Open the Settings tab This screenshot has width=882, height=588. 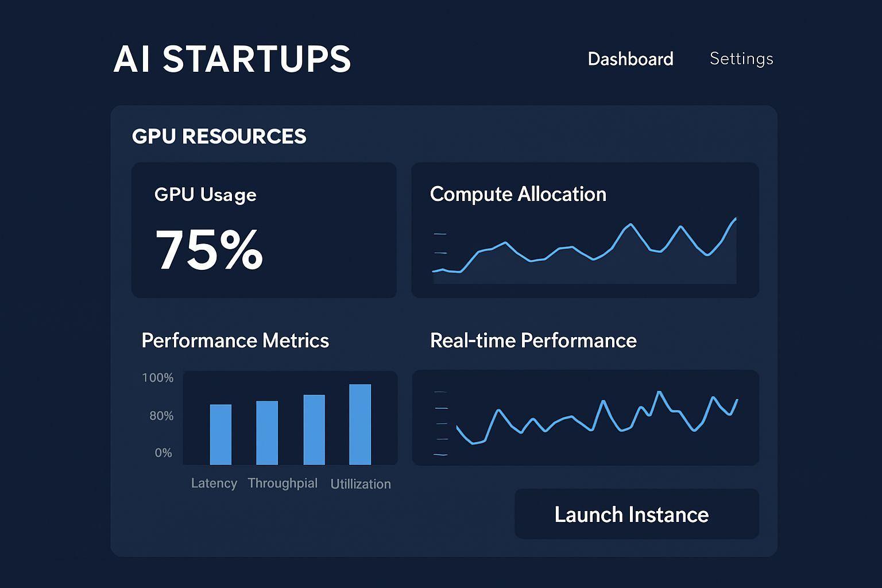pos(741,59)
